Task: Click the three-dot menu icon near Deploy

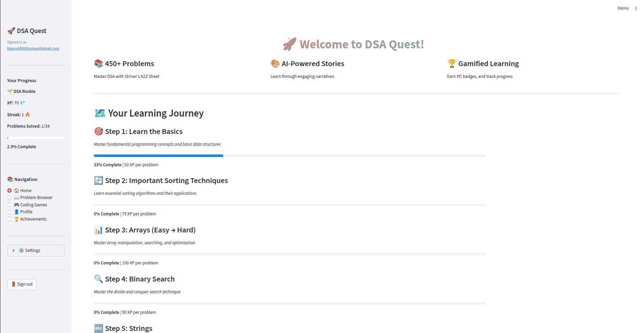Action: click(636, 8)
